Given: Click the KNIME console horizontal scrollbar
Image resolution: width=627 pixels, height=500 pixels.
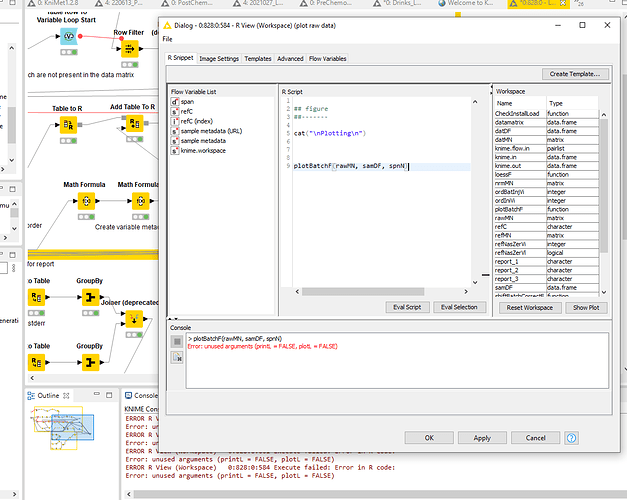Looking at the screenshot, I should coord(380,495).
